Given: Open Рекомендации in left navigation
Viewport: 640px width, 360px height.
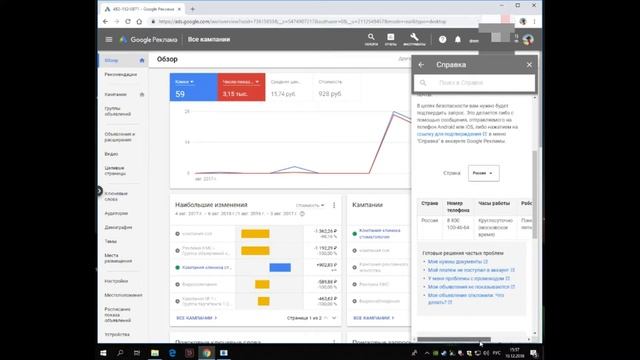Looking at the screenshot, I should [x=120, y=75].
